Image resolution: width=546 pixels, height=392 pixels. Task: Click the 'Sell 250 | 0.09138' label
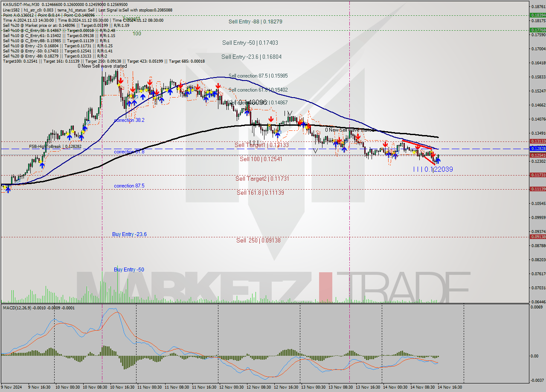pyautogui.click(x=258, y=240)
